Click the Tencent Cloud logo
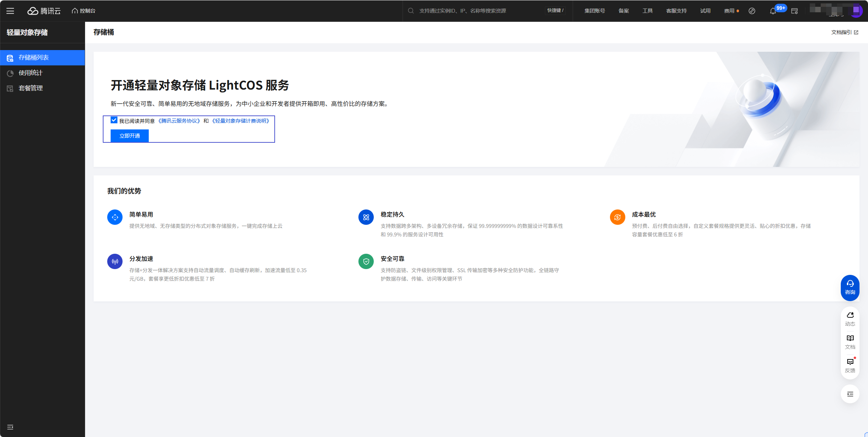 point(44,11)
